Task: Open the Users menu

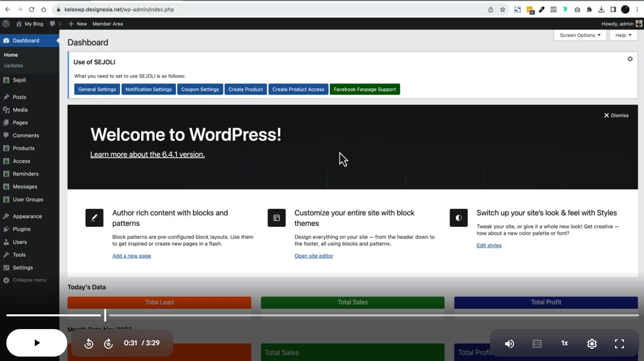Action: click(29, 242)
